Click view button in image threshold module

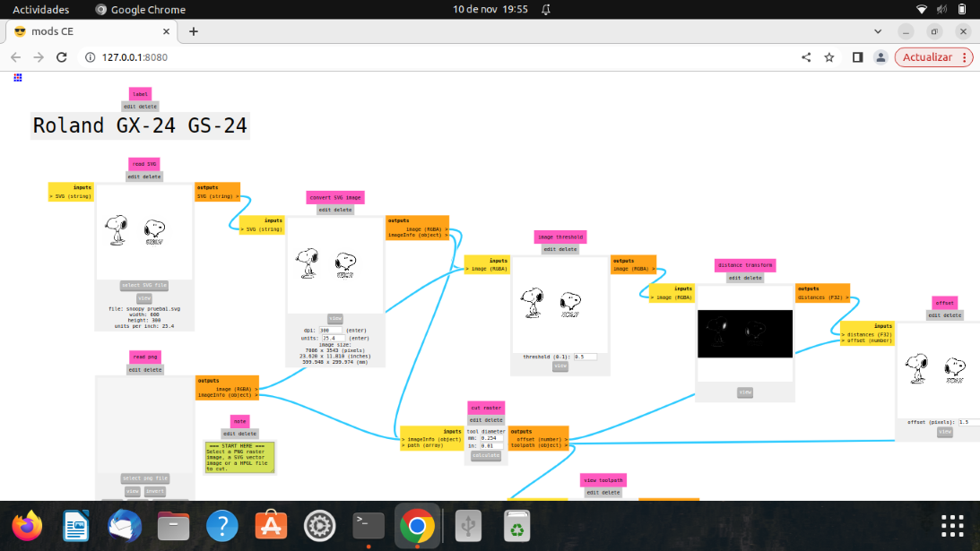(x=560, y=366)
